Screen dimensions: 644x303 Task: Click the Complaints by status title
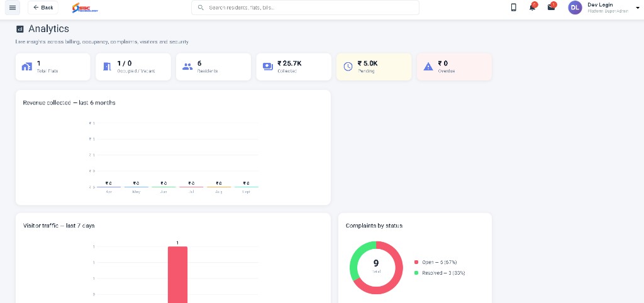point(374,226)
